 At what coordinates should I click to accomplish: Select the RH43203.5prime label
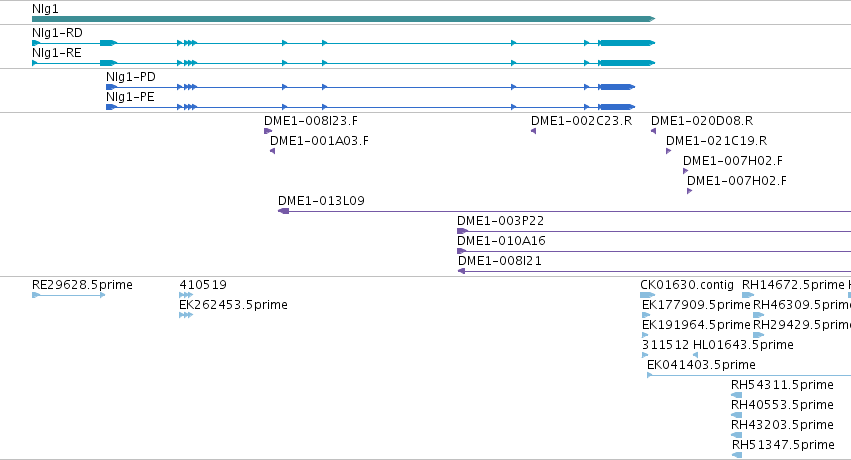pyautogui.click(x=782, y=425)
